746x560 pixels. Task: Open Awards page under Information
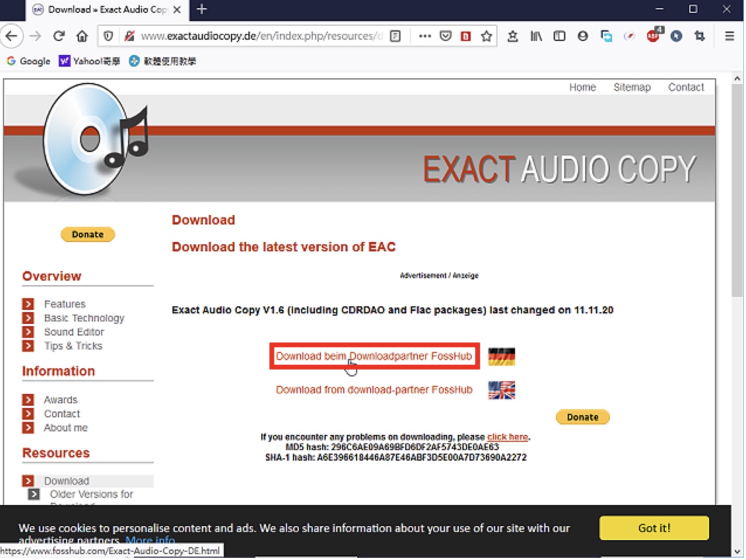click(x=60, y=400)
